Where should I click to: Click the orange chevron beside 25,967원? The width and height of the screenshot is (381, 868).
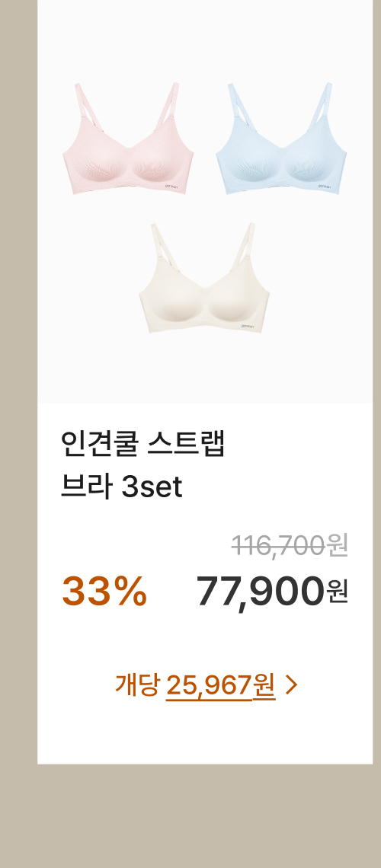click(x=293, y=685)
